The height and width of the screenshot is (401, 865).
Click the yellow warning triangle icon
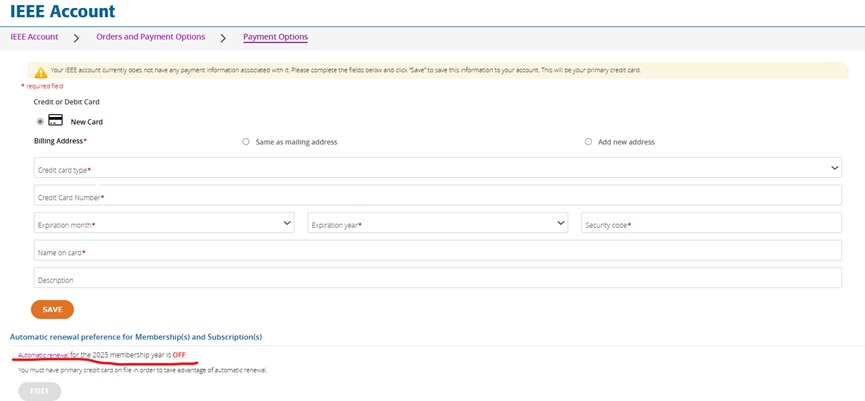tap(41, 73)
